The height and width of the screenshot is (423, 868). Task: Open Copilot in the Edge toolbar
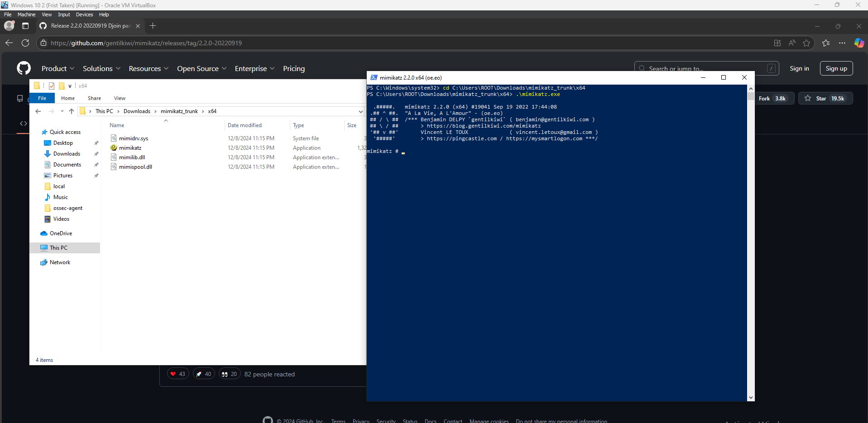[859, 43]
